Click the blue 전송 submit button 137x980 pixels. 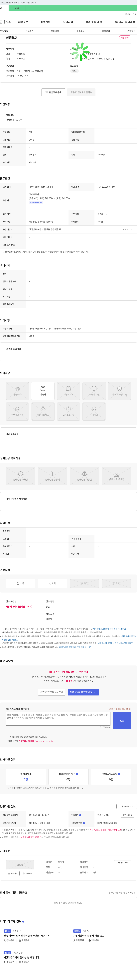122,721
